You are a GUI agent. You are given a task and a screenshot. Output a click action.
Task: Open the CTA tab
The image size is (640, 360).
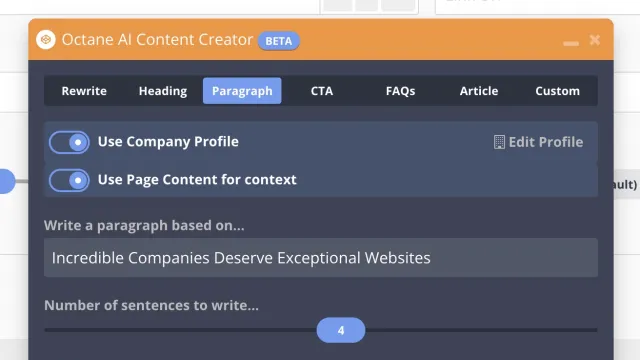(x=322, y=91)
